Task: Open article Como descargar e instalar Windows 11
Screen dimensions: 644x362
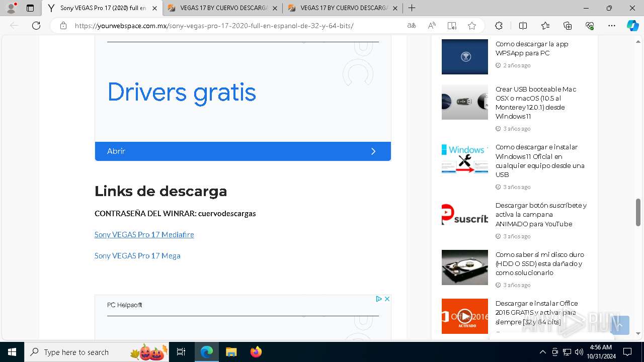Action: pos(540,161)
